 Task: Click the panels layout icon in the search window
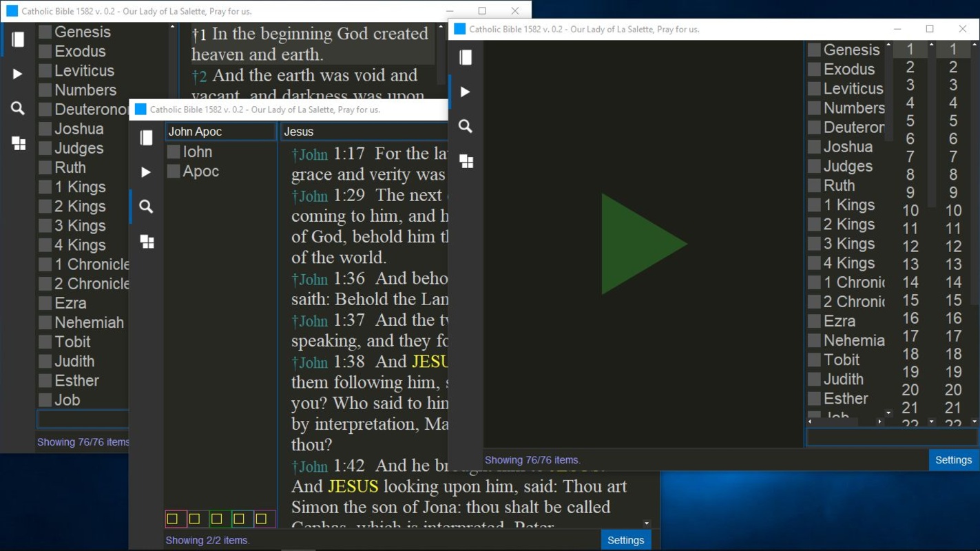[x=147, y=242]
